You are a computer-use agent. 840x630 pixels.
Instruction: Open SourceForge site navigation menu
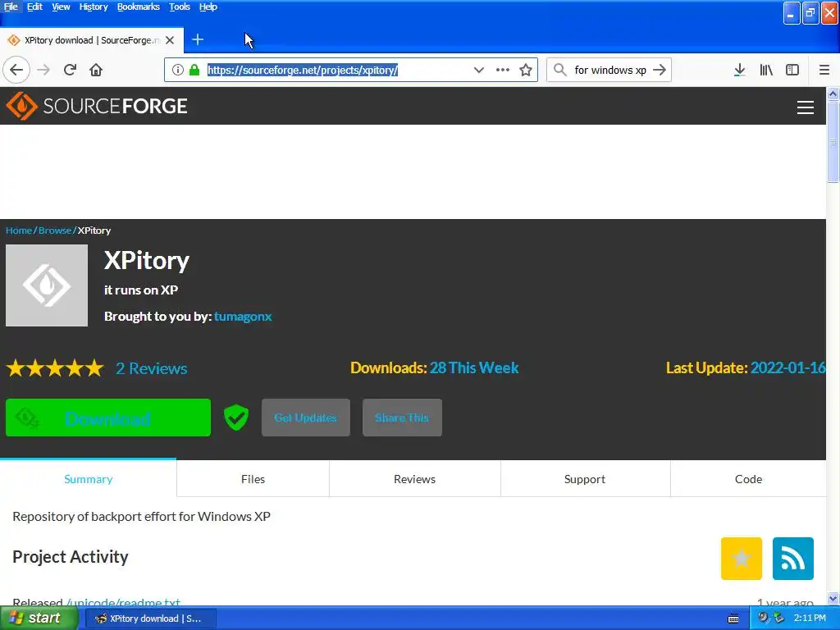coord(806,107)
